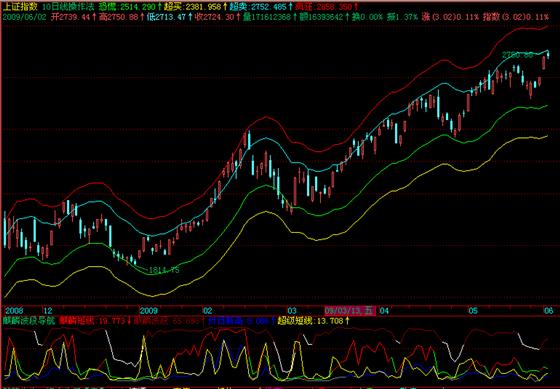Click the 03 month marker on timeline

[292, 310]
